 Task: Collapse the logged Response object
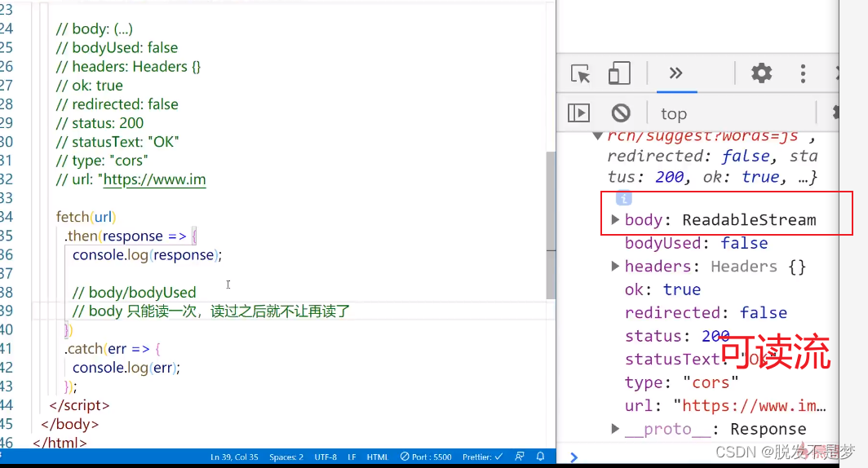pos(597,136)
